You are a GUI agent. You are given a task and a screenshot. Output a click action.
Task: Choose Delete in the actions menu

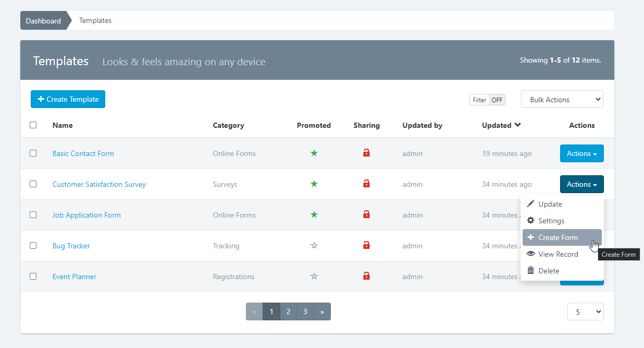coord(548,271)
